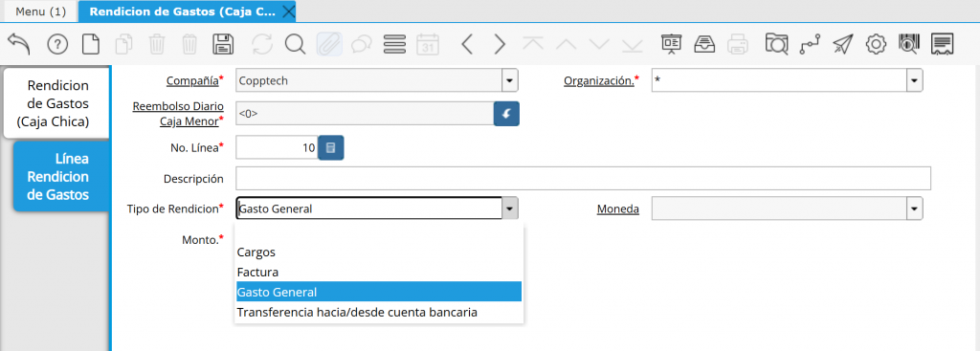The height and width of the screenshot is (351, 980).
Task: Open calculator button next to No. Línea
Action: [x=331, y=148]
